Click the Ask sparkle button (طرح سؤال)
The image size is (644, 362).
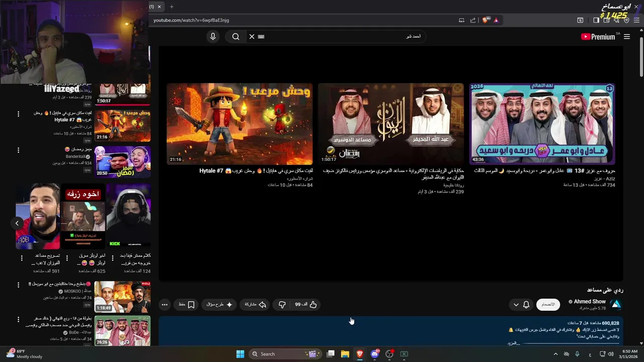tap(220, 304)
